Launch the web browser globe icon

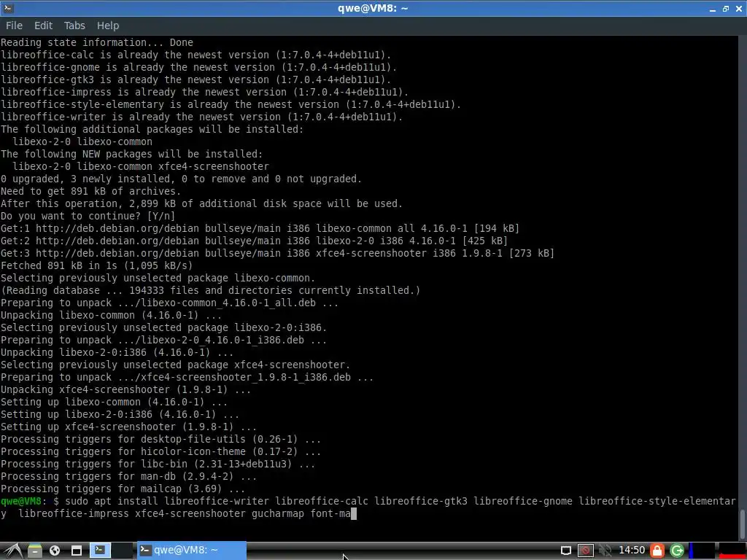tap(55, 551)
